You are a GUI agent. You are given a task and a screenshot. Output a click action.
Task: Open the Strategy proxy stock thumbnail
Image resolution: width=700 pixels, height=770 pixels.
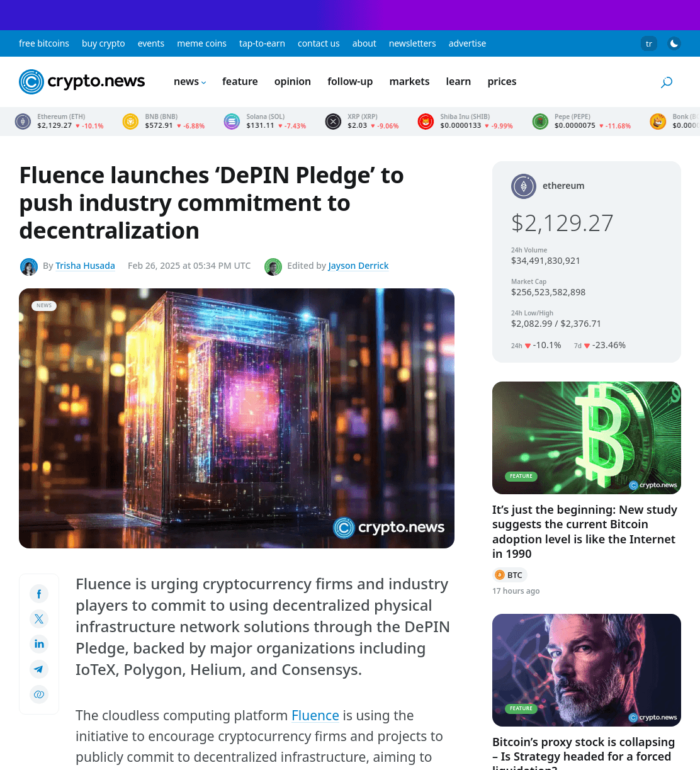click(x=587, y=670)
